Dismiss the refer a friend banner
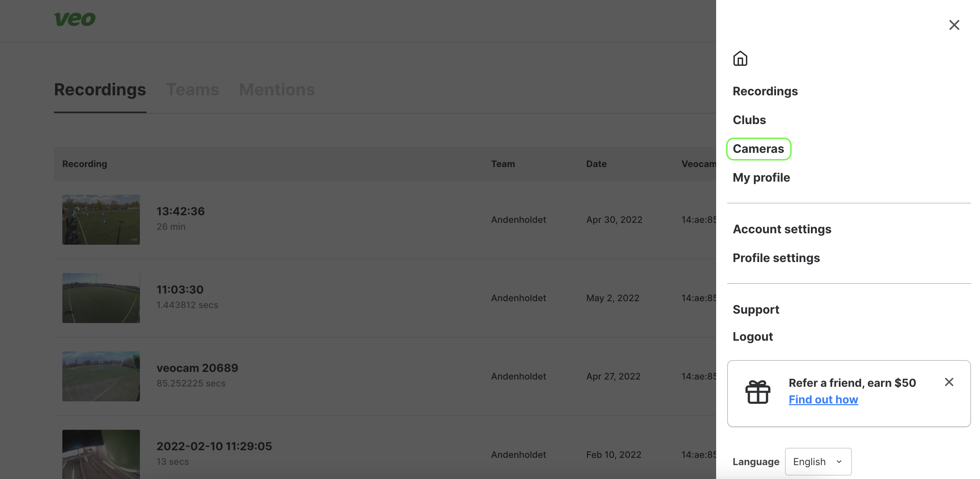Viewport: 980px width, 479px height. click(949, 382)
